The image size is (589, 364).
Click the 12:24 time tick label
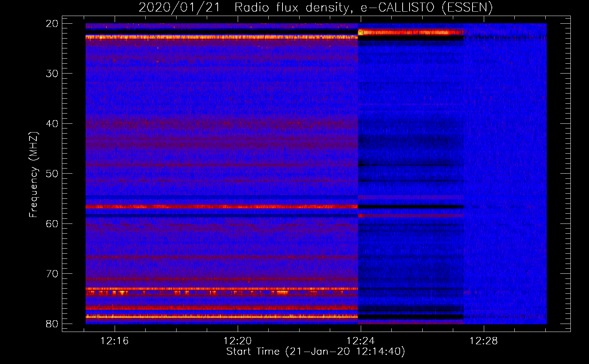(x=361, y=341)
